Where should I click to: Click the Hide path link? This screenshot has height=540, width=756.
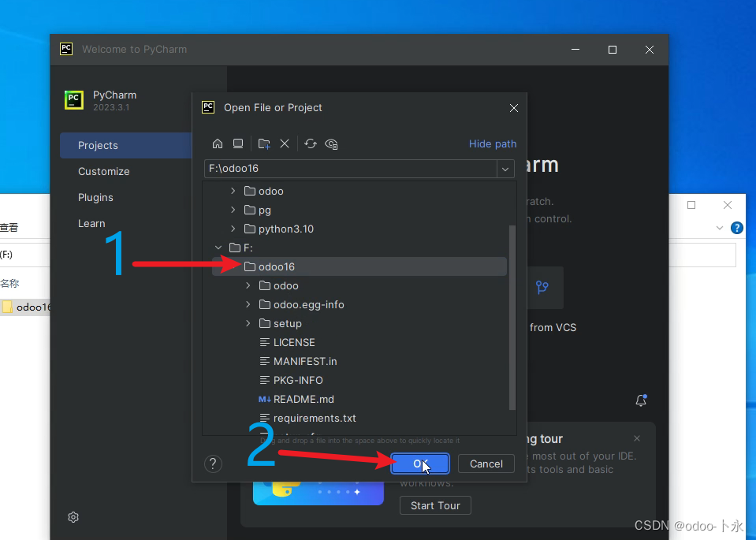coord(492,143)
